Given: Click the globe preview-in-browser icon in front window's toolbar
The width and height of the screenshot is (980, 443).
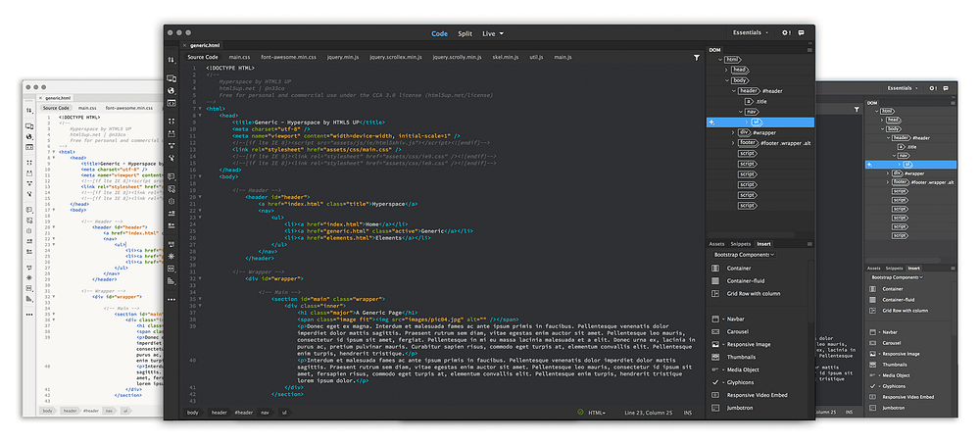Looking at the screenshot, I should click(x=171, y=91).
